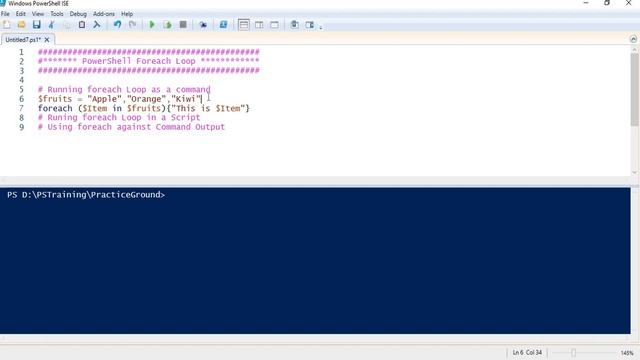
Task: Click the foreach ($Item in $fruits) line
Action: (144, 108)
